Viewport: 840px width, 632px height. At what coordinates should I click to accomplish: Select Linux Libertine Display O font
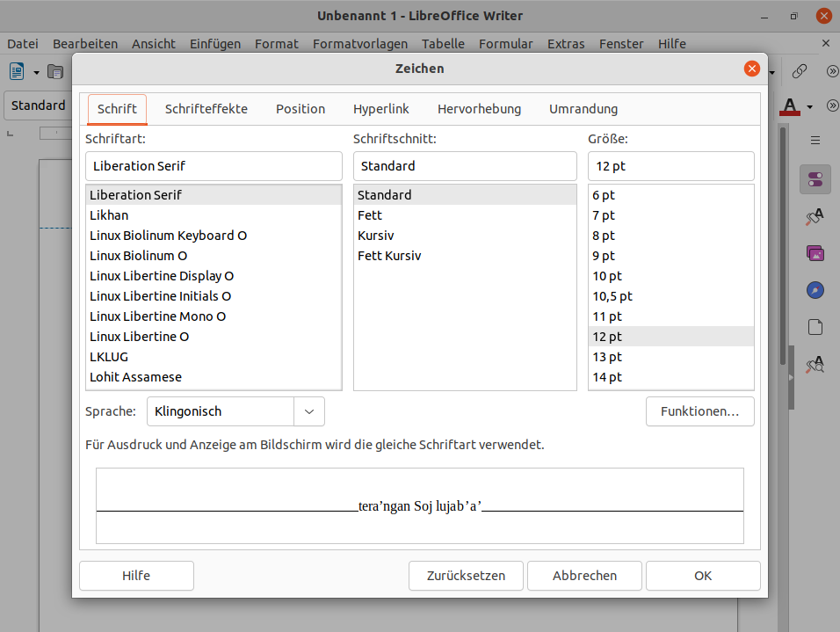(214, 276)
